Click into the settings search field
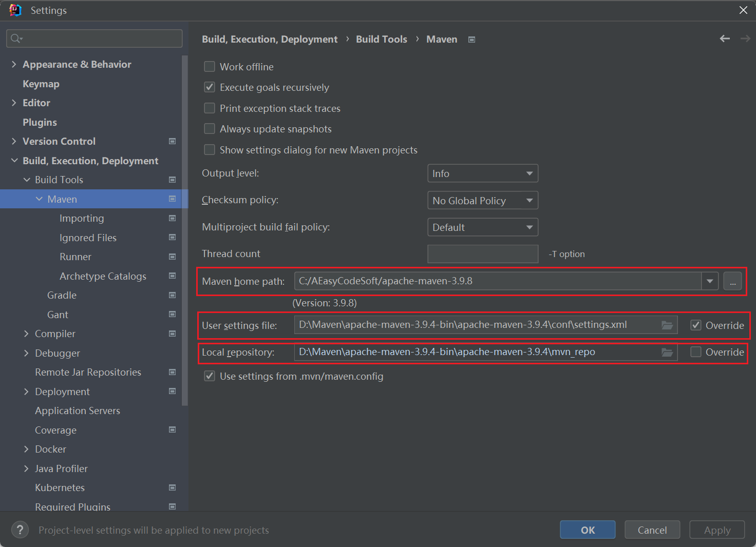The image size is (756, 547). 94,38
